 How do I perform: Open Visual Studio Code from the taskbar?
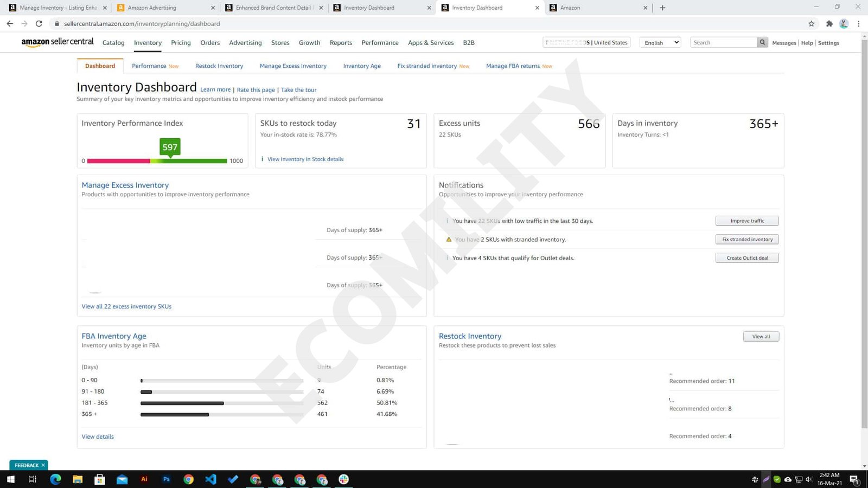[x=211, y=479]
